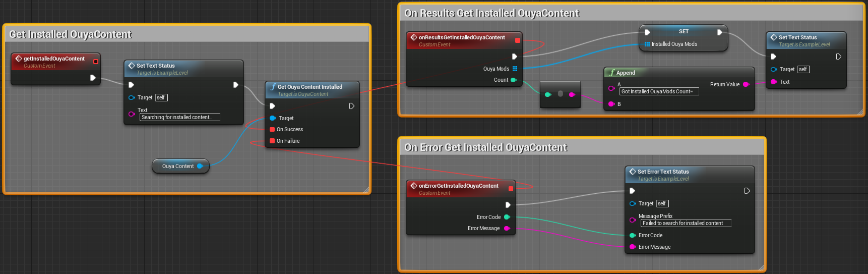This screenshot has height=274, width=868.
Task: Click the exec output pin of Get Ouya Content Installed
Action: 352,106
